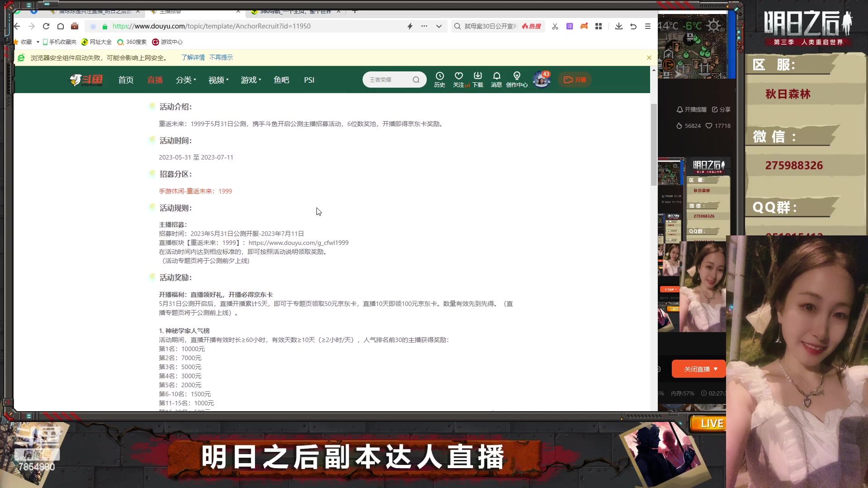Click 分享 share in stream panel
The height and width of the screenshot is (488, 868).
(x=721, y=109)
